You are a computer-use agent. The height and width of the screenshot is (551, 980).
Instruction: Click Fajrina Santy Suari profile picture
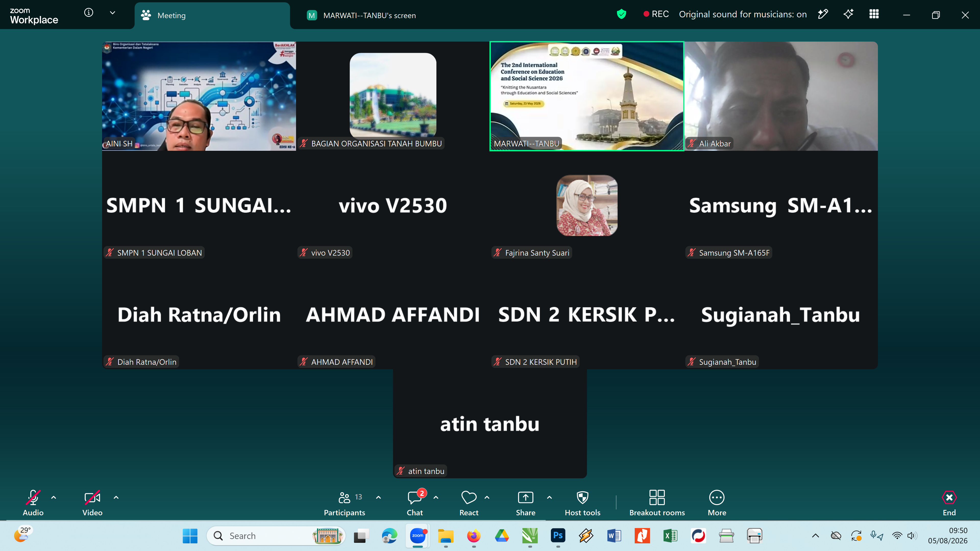click(x=587, y=205)
